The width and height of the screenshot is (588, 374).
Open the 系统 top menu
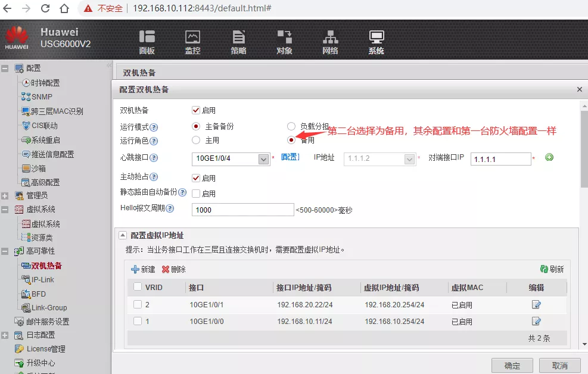coord(376,41)
